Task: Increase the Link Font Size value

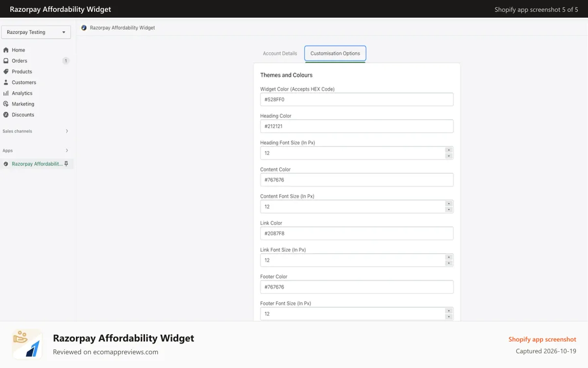Action: [449, 257]
